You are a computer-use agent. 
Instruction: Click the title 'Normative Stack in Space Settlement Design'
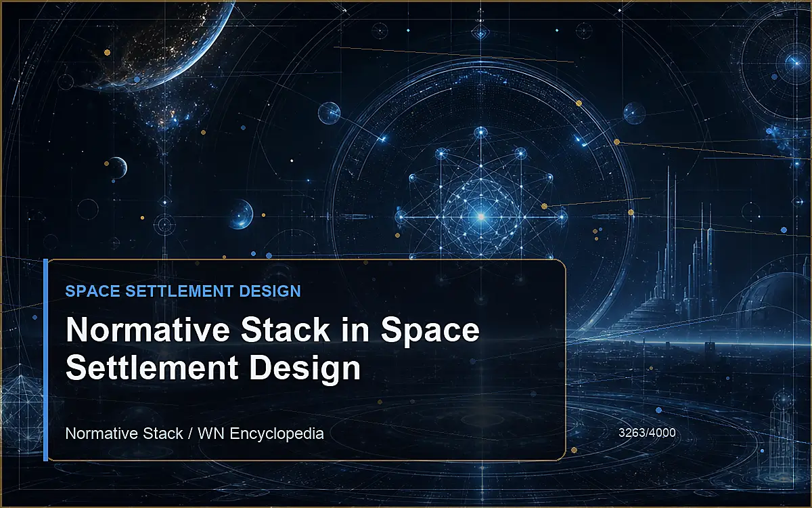(x=272, y=349)
